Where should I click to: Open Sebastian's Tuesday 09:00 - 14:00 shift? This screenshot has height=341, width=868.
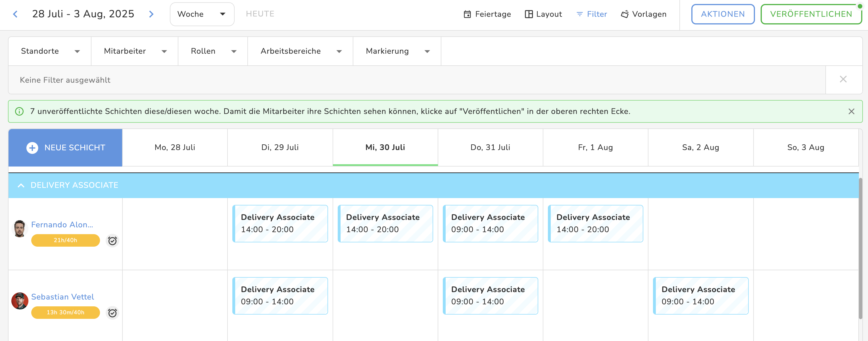pos(280,296)
